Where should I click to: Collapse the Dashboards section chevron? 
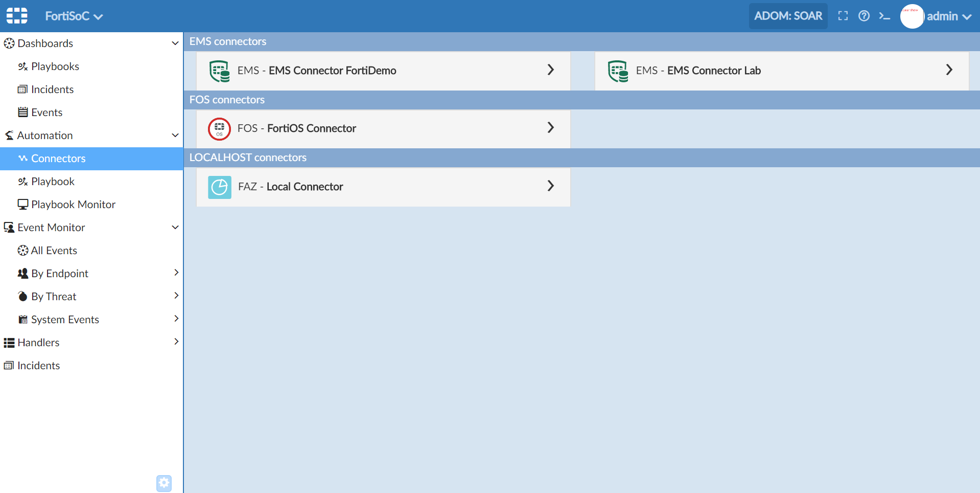175,43
